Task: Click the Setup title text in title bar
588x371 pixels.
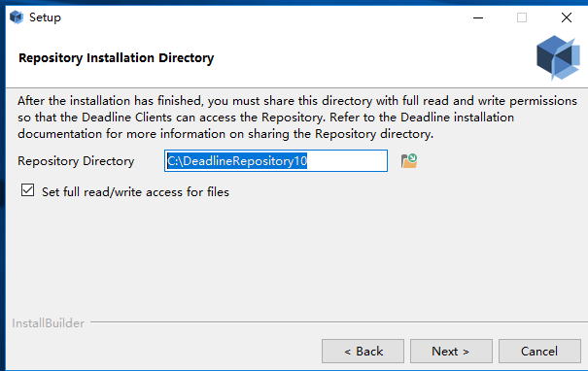Action: pos(45,17)
